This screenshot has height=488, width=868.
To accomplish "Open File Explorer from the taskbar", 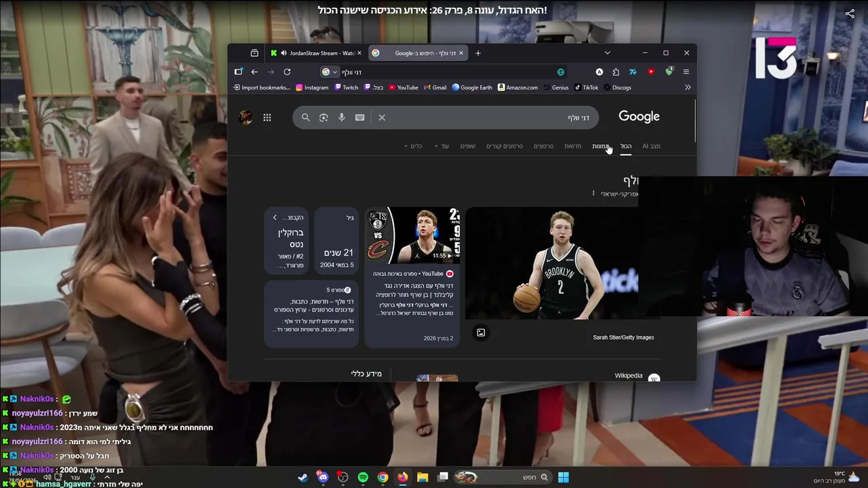I will pyautogui.click(x=422, y=477).
